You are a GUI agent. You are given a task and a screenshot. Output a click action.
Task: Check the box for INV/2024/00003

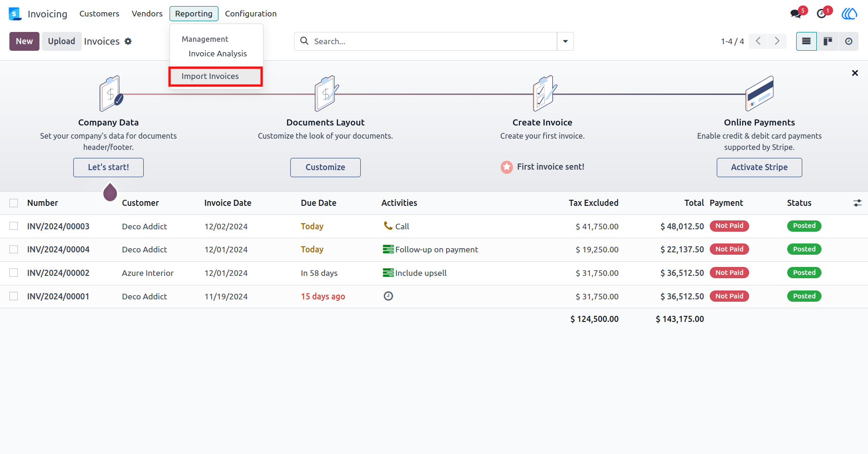click(x=14, y=226)
